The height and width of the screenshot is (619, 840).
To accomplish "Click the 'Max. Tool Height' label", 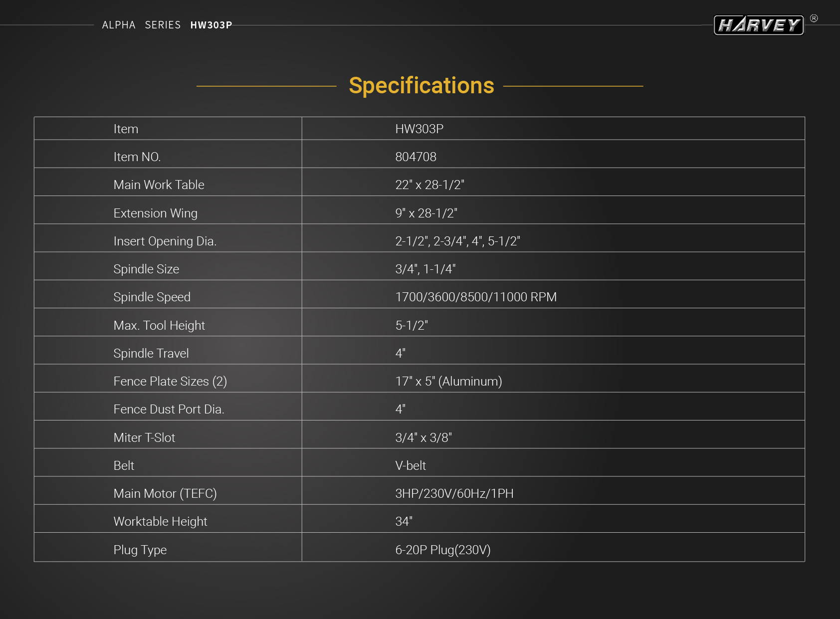I will coord(159,325).
